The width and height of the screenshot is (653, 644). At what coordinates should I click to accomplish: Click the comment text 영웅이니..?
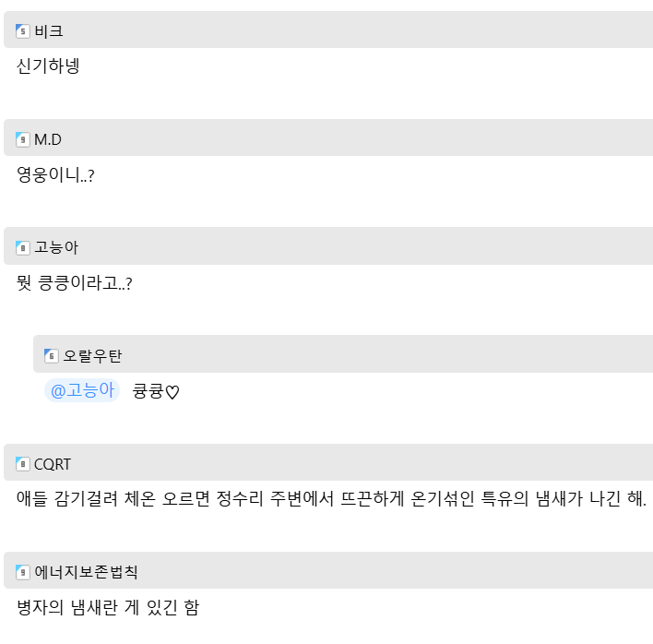pos(55,174)
